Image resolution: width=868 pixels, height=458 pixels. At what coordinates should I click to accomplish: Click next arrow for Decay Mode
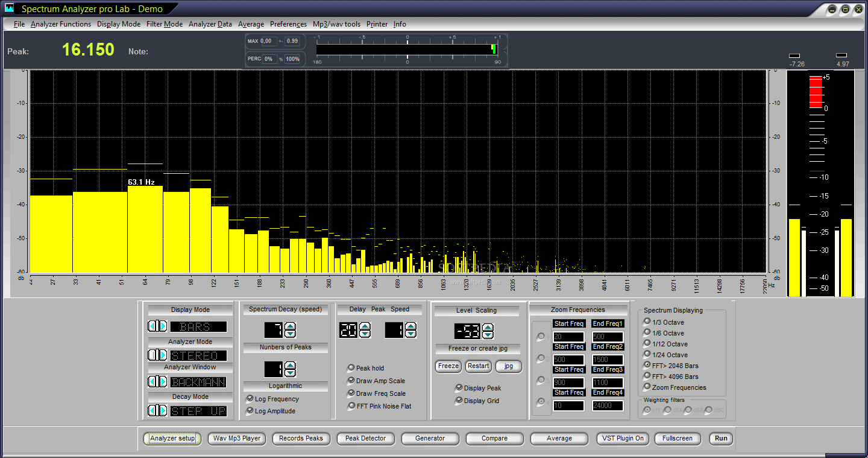pyautogui.click(x=163, y=410)
